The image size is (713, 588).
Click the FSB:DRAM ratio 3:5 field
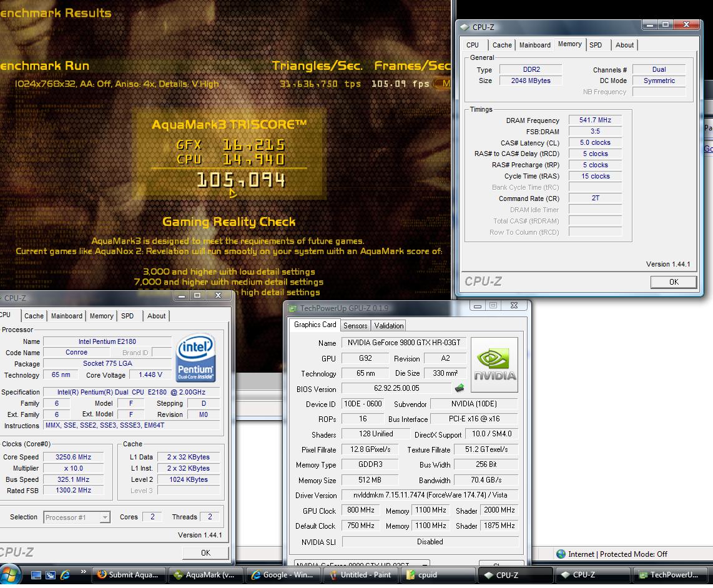(x=595, y=132)
